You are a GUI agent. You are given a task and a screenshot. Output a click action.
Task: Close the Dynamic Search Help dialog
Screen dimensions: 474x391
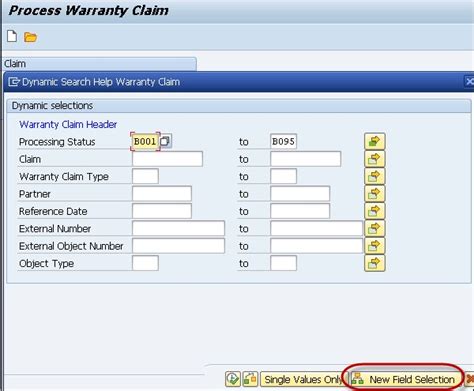coord(469,81)
